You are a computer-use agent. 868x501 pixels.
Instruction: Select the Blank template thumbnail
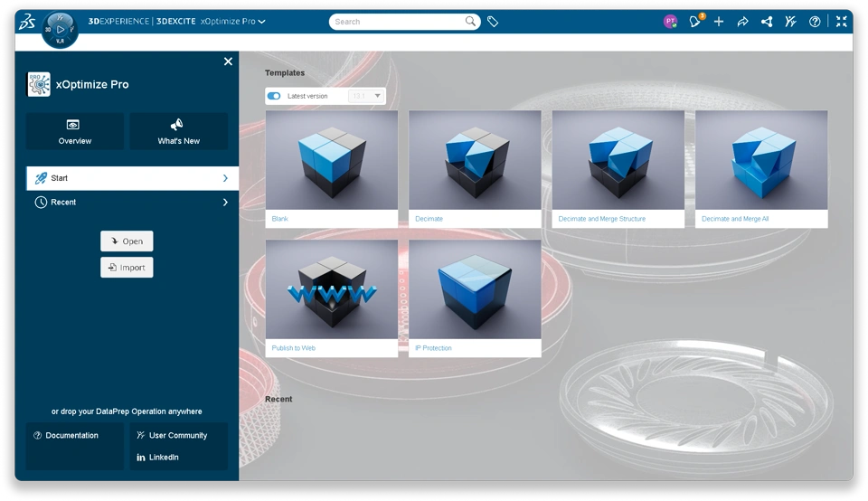pyautogui.click(x=332, y=160)
